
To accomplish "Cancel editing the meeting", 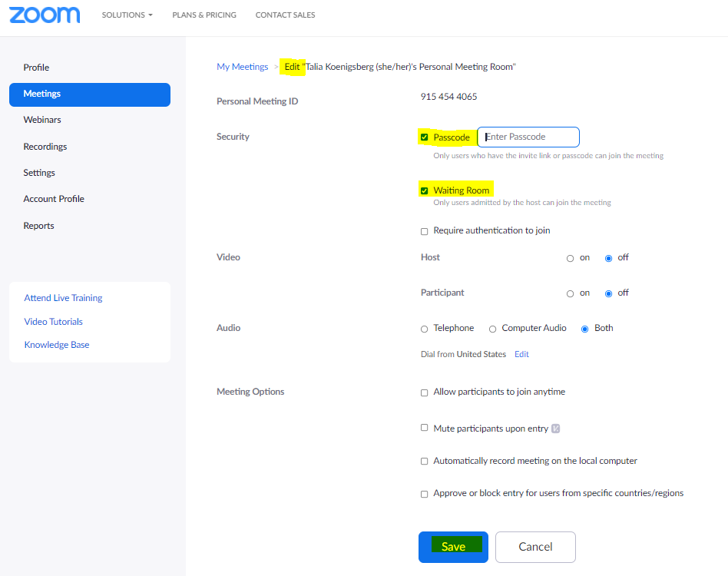I will click(535, 548).
